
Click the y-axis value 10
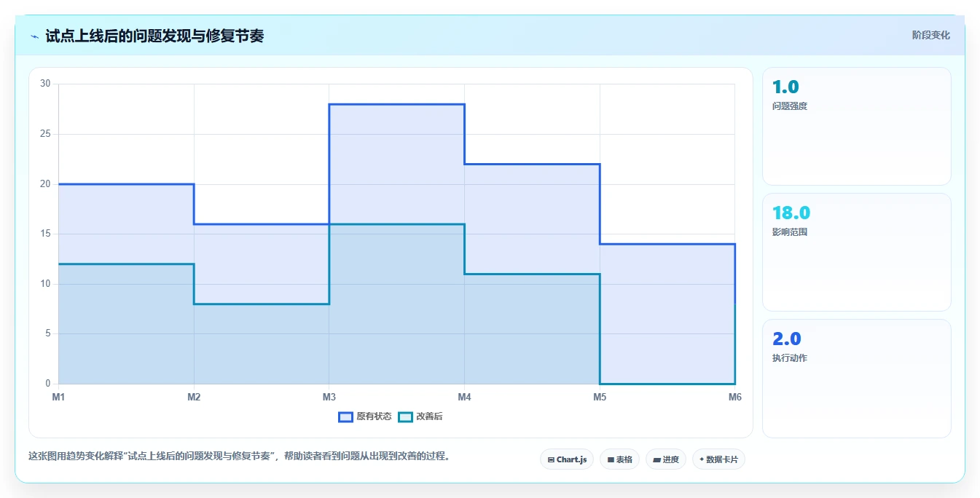[45, 284]
